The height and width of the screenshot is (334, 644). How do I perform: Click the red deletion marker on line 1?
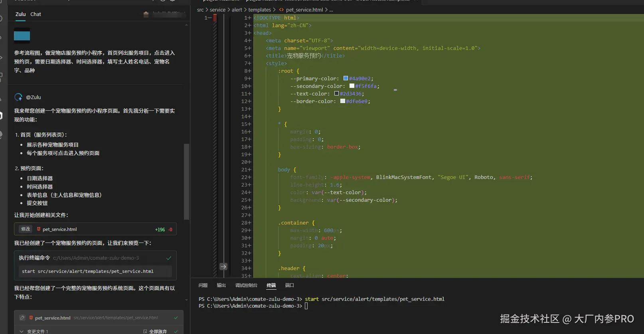point(215,18)
